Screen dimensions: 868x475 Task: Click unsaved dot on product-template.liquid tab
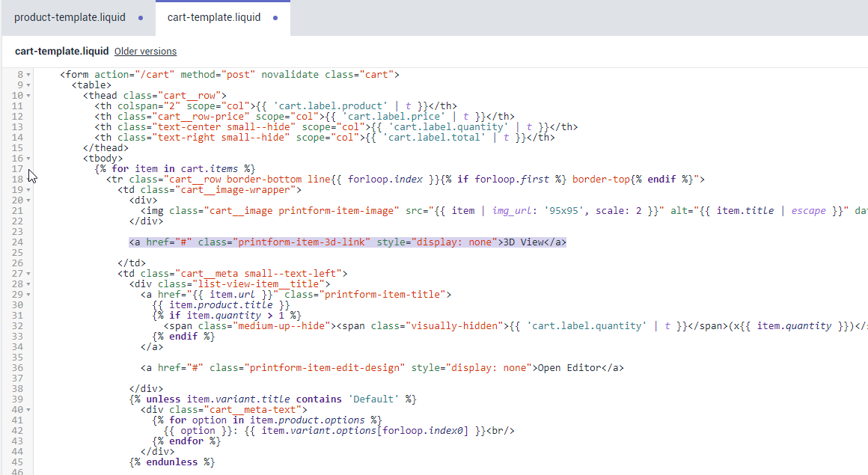141,18
